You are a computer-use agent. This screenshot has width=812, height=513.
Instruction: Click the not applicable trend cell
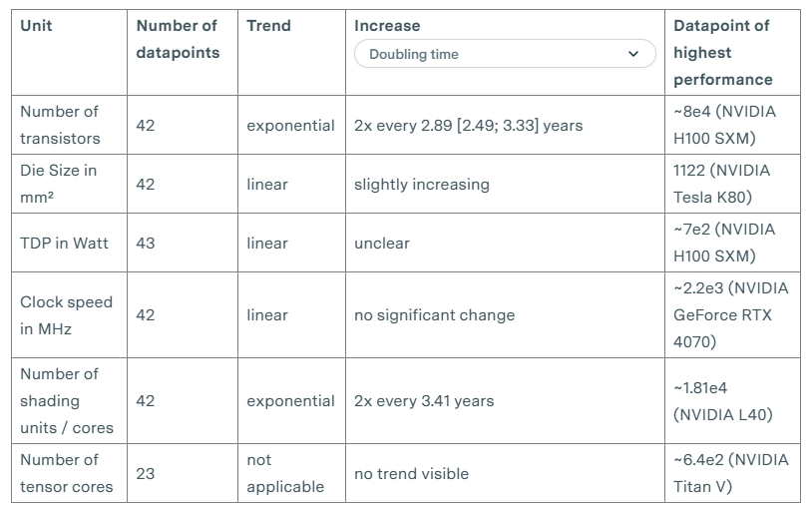coord(285,473)
